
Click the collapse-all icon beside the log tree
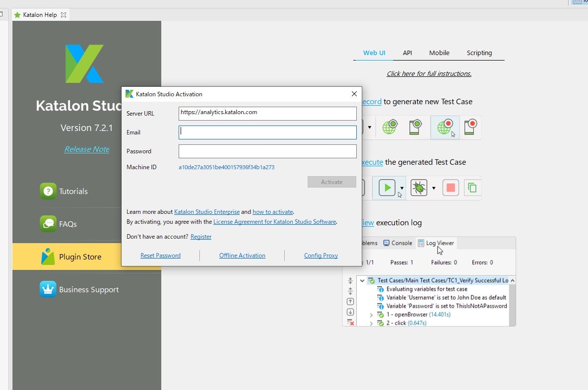[x=350, y=280]
